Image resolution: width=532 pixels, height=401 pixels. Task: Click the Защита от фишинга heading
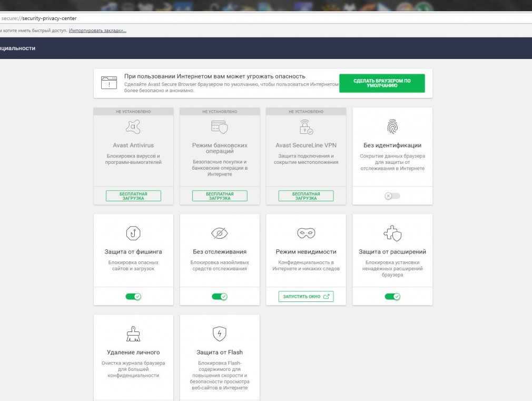(x=133, y=251)
